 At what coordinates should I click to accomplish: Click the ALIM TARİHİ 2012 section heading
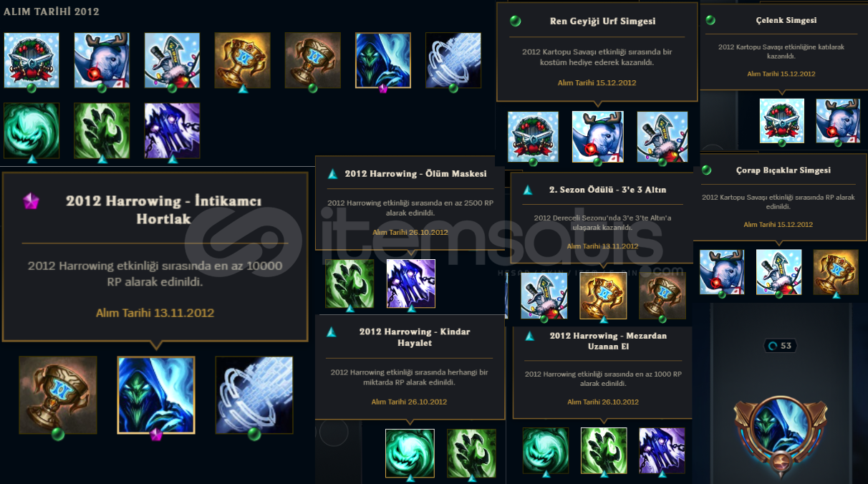pyautogui.click(x=52, y=11)
